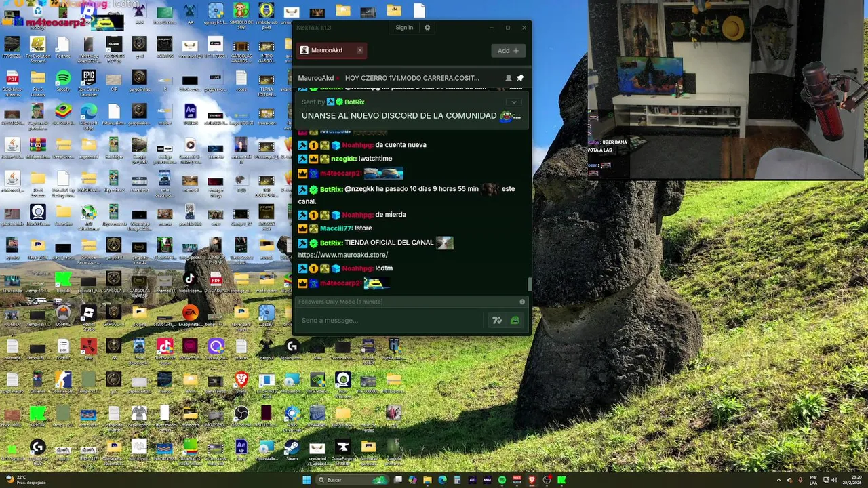Open File Explorer from taskbar

point(427,480)
